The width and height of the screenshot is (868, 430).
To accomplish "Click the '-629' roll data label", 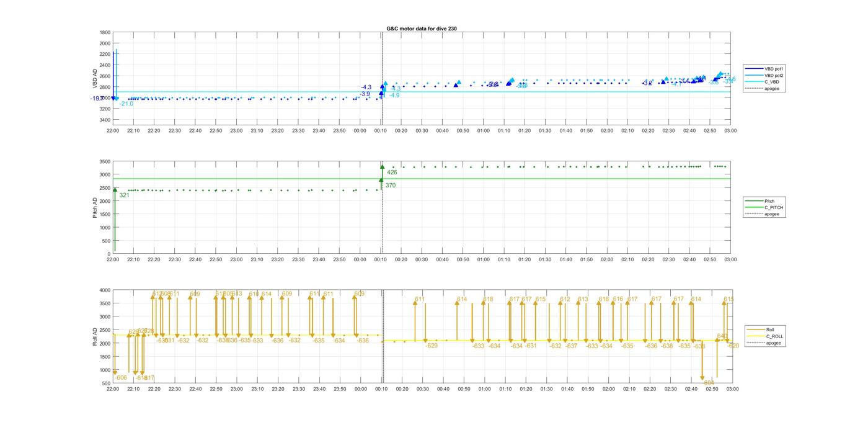I will click(432, 346).
